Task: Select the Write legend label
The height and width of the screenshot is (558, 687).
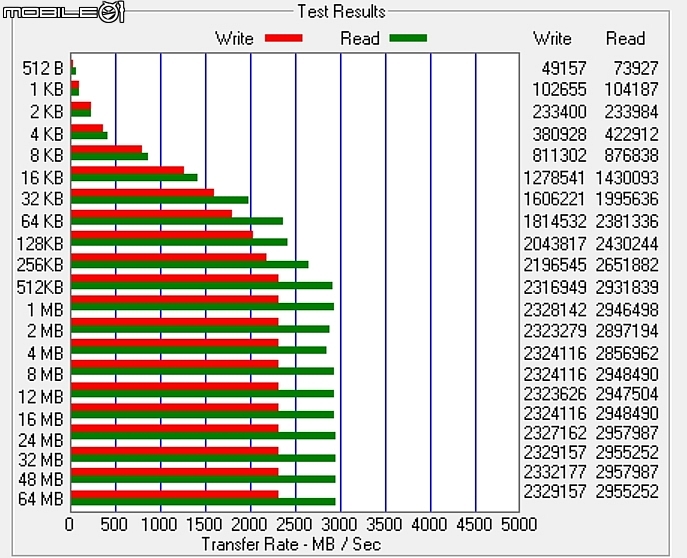Action: tap(234, 39)
